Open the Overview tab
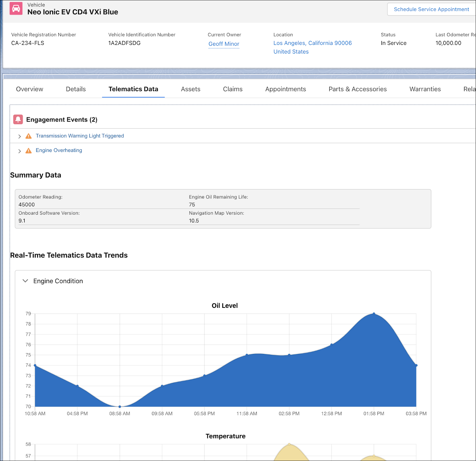Viewport: 476px width, 461px height. (29, 89)
